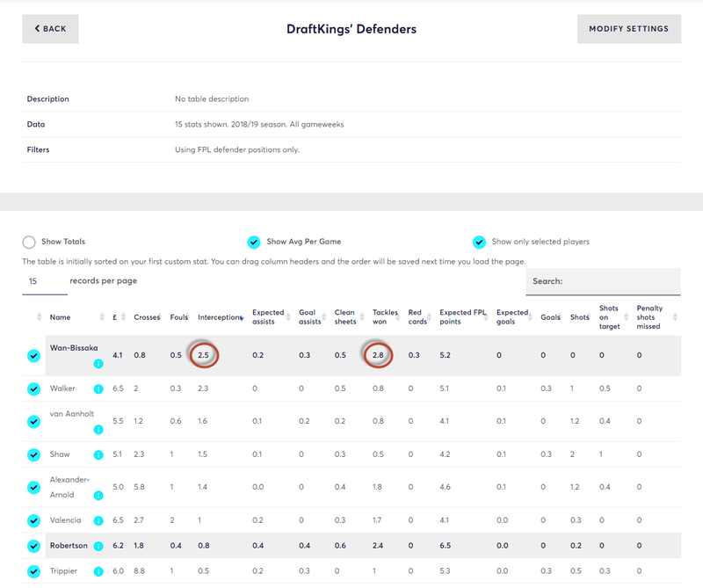Sort table by Goal assists column
703x588 pixels.
pyautogui.click(x=309, y=317)
